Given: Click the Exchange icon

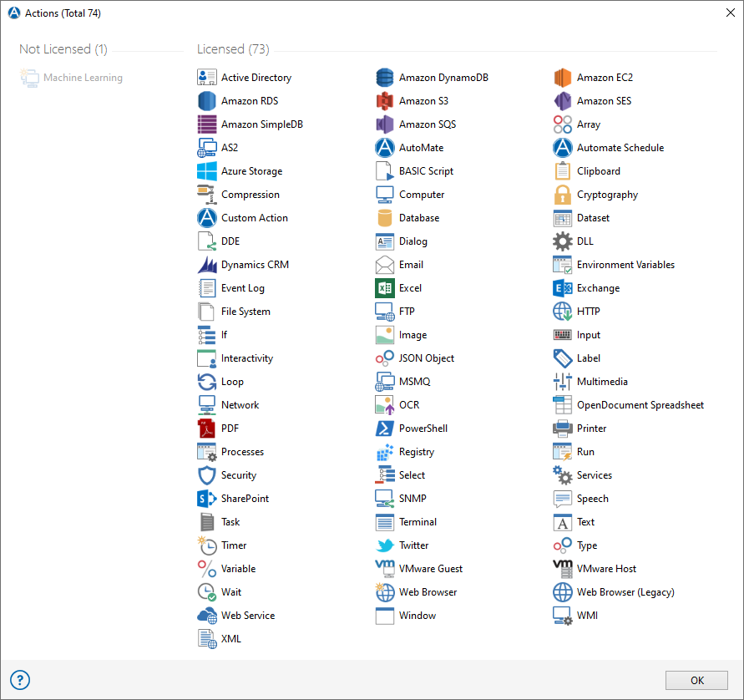Looking at the screenshot, I should tap(563, 287).
